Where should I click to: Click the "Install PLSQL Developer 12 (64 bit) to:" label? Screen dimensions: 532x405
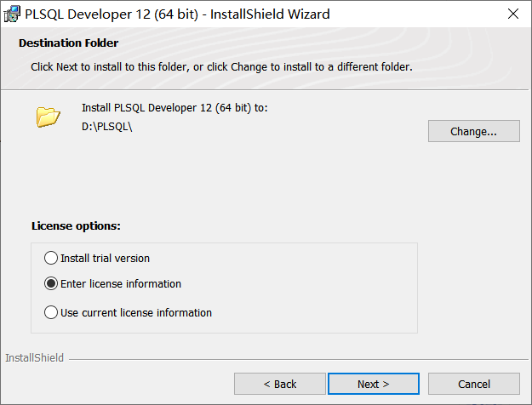point(174,108)
